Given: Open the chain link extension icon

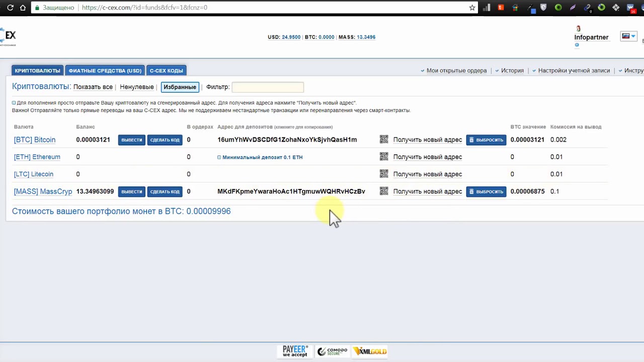Looking at the screenshot, I should (587, 8).
